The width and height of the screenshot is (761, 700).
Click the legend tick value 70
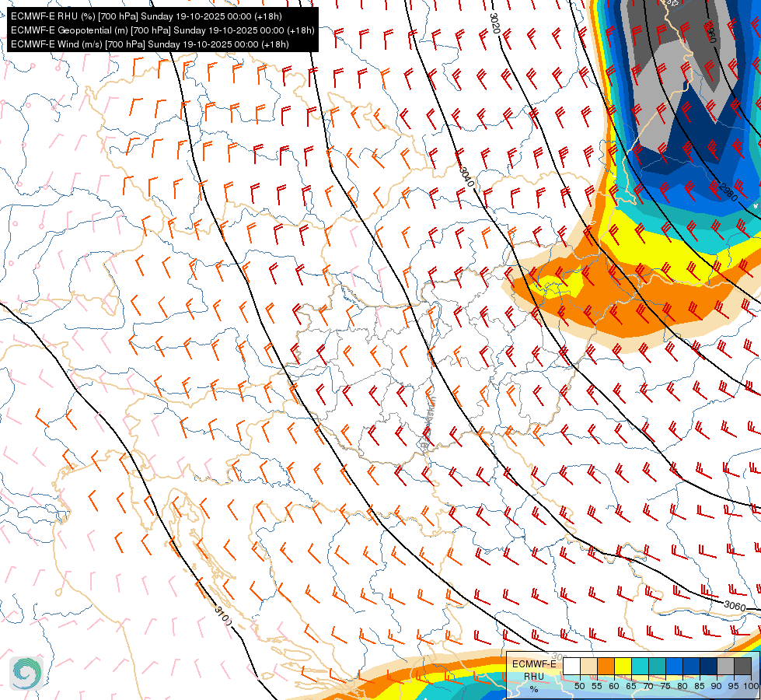pos(648,686)
